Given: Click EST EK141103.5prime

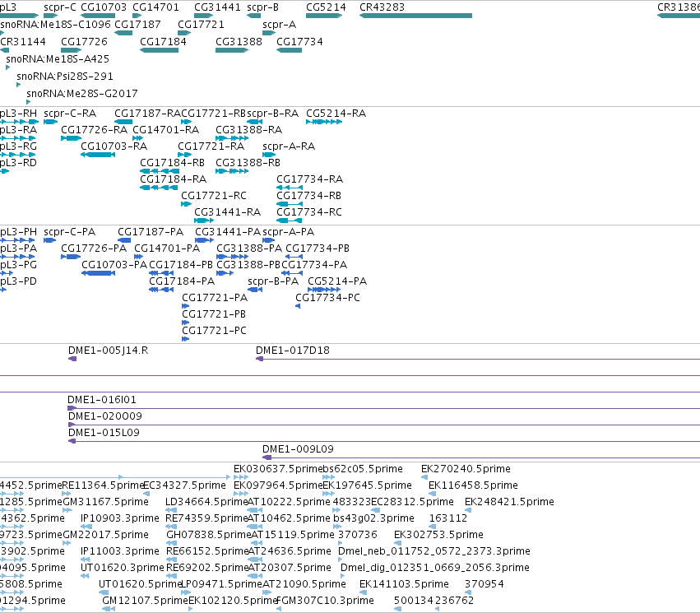Looking at the screenshot, I should [x=363, y=592].
